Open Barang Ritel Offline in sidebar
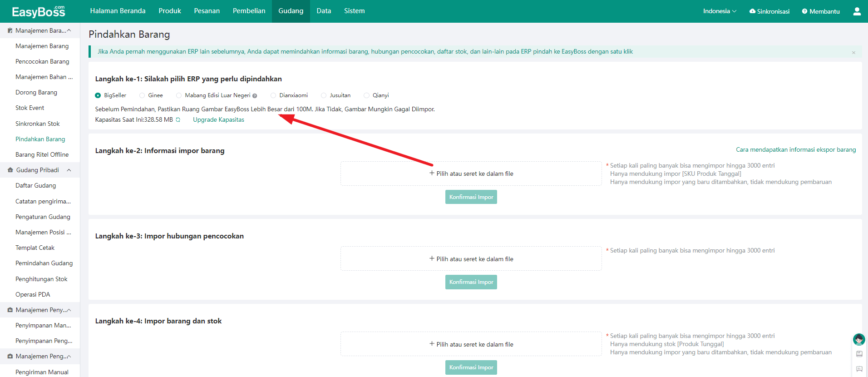Screen dimensions: 868x377 point(42,154)
